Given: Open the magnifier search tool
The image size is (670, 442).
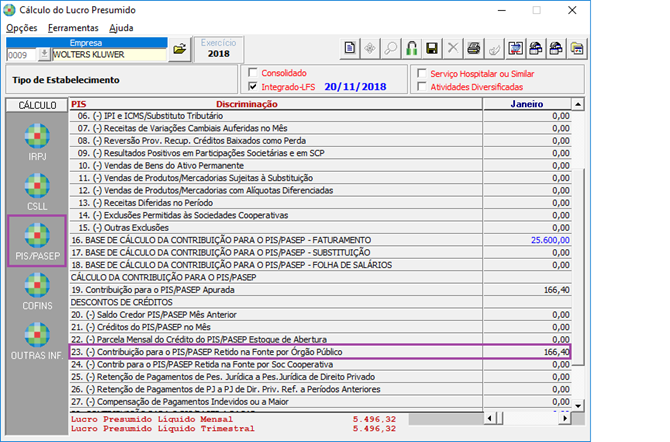Looking at the screenshot, I should (391, 48).
